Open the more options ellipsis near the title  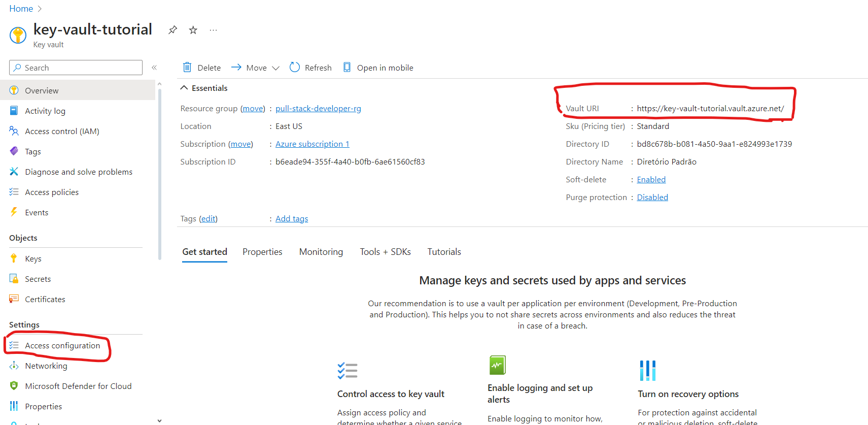point(213,30)
